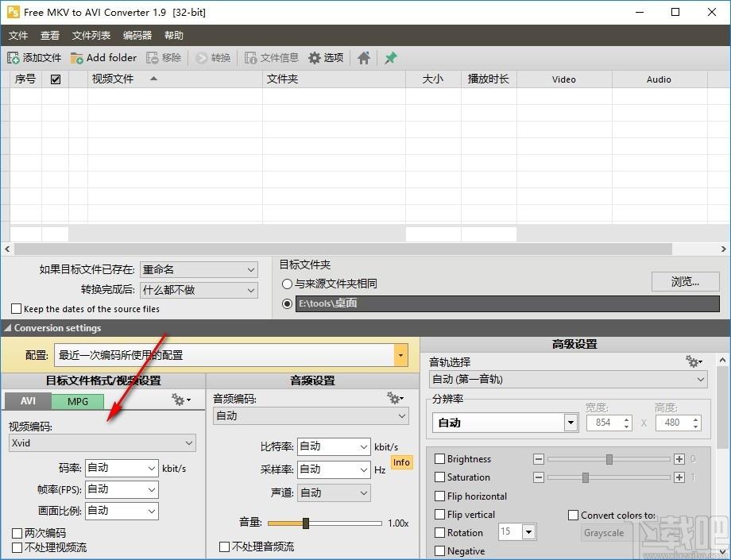The image size is (731, 560).
Task: Check Convert colors to option
Action: (574, 516)
